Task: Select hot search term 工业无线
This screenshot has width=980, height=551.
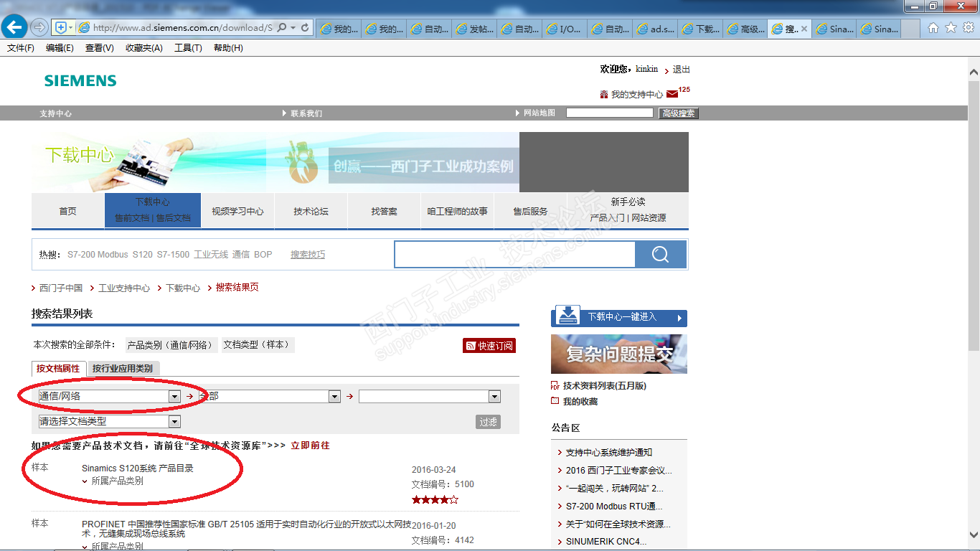Action: [211, 255]
